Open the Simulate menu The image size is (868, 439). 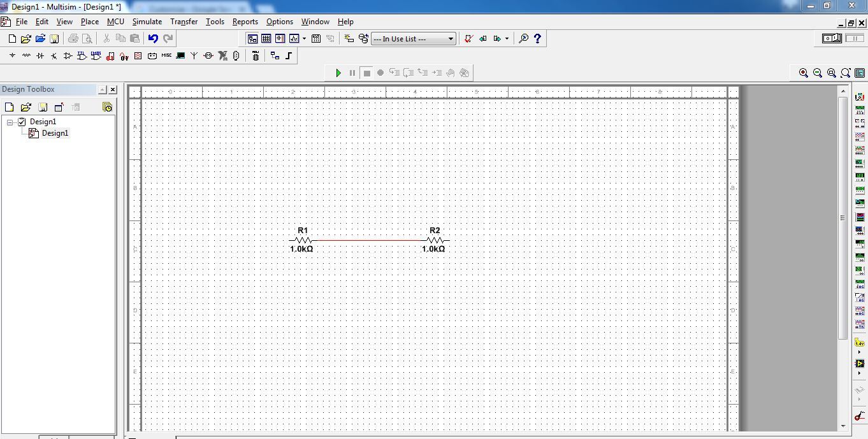(147, 21)
